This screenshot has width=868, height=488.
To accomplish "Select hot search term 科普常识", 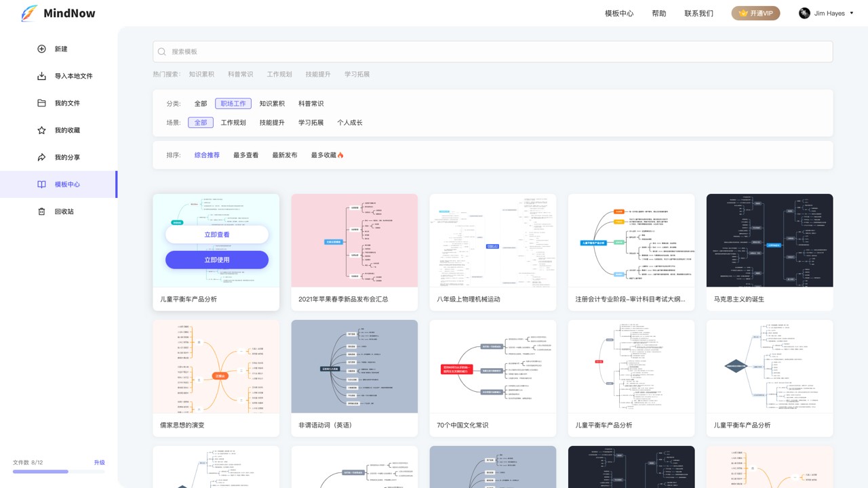I will pyautogui.click(x=240, y=75).
